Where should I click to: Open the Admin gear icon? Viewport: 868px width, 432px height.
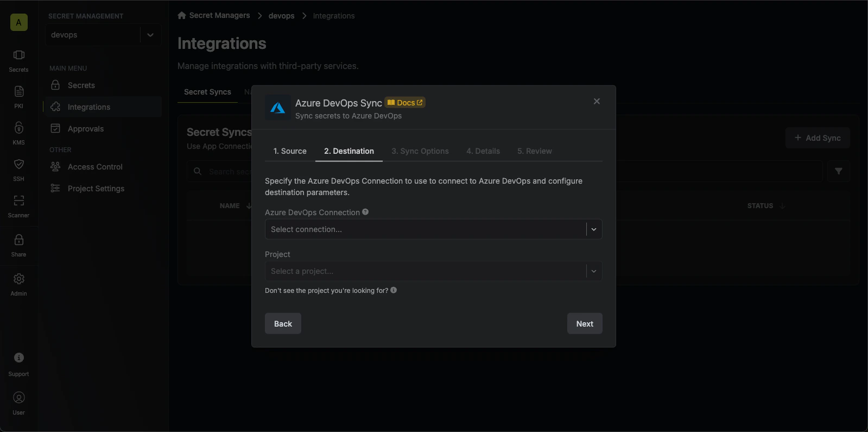click(18, 284)
